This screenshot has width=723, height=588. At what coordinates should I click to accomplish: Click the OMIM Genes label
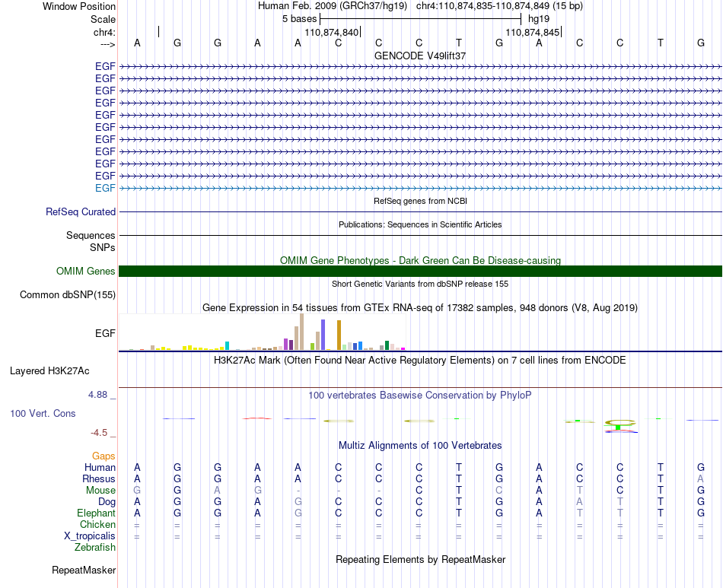point(86,271)
